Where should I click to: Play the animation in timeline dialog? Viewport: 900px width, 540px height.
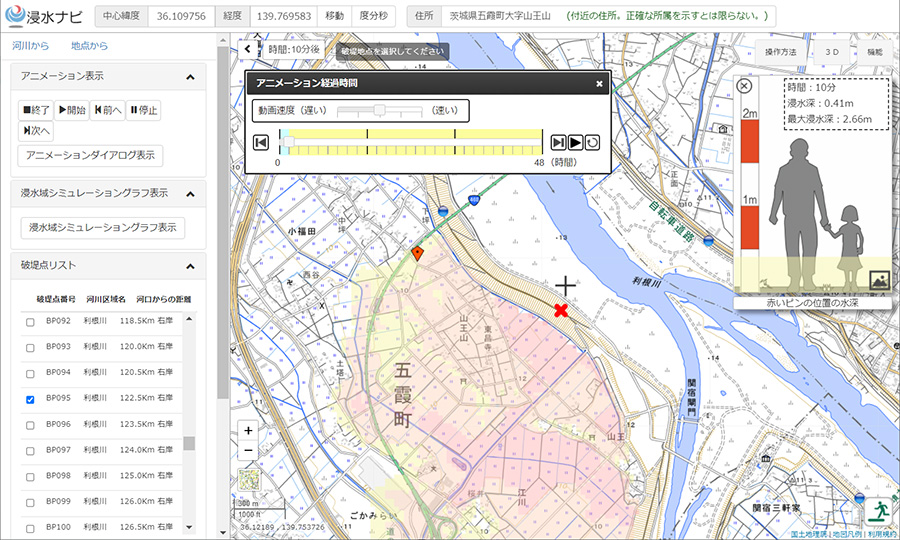[576, 143]
